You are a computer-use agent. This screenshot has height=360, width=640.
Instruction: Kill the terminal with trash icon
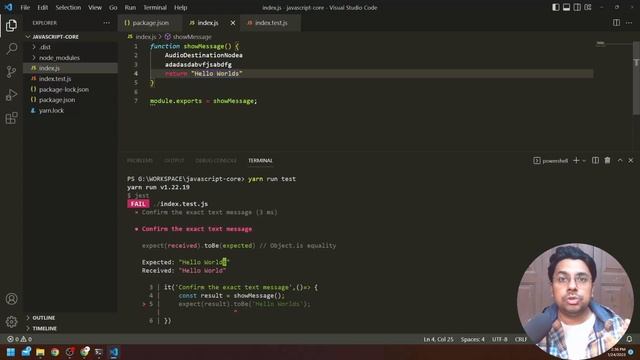(x=607, y=160)
